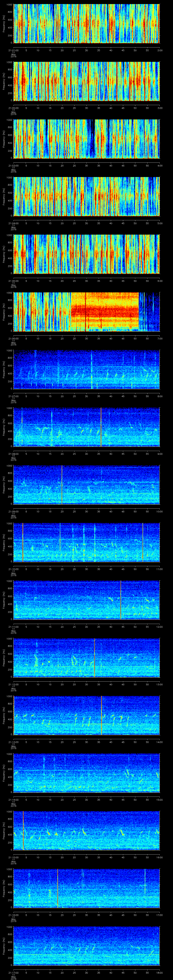Click the vertical line near 44 s in 21:11:00 panel
The image size is (173, 980).
(121, 600)
